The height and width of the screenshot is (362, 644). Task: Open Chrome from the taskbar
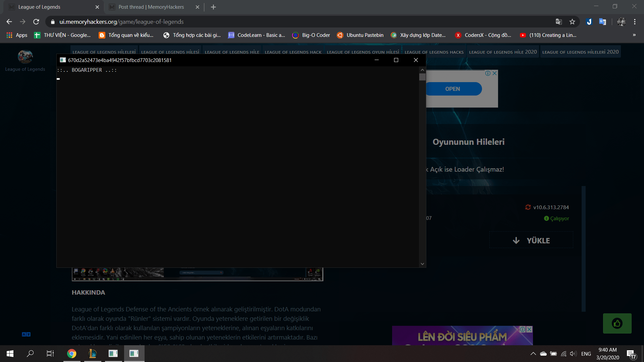pos(72,354)
